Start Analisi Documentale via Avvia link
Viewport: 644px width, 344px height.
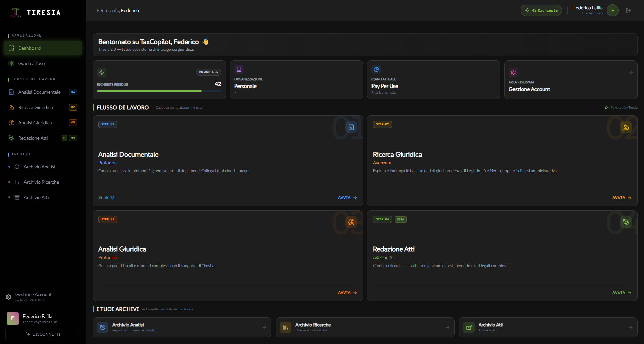pyautogui.click(x=347, y=198)
